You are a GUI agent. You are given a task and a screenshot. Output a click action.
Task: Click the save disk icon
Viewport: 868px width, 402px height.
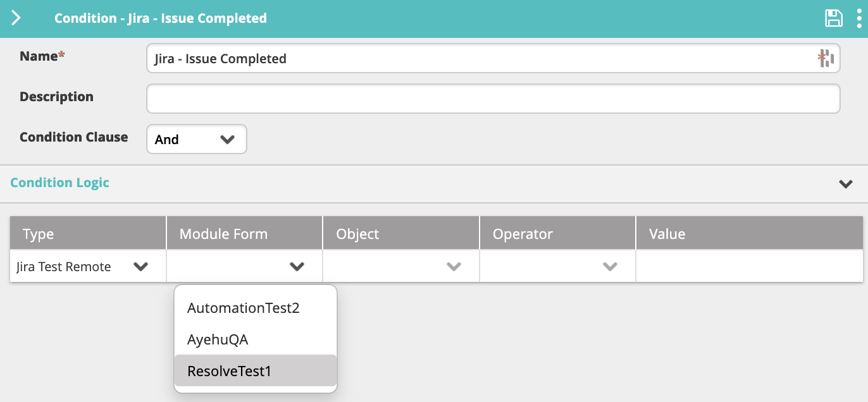click(834, 18)
